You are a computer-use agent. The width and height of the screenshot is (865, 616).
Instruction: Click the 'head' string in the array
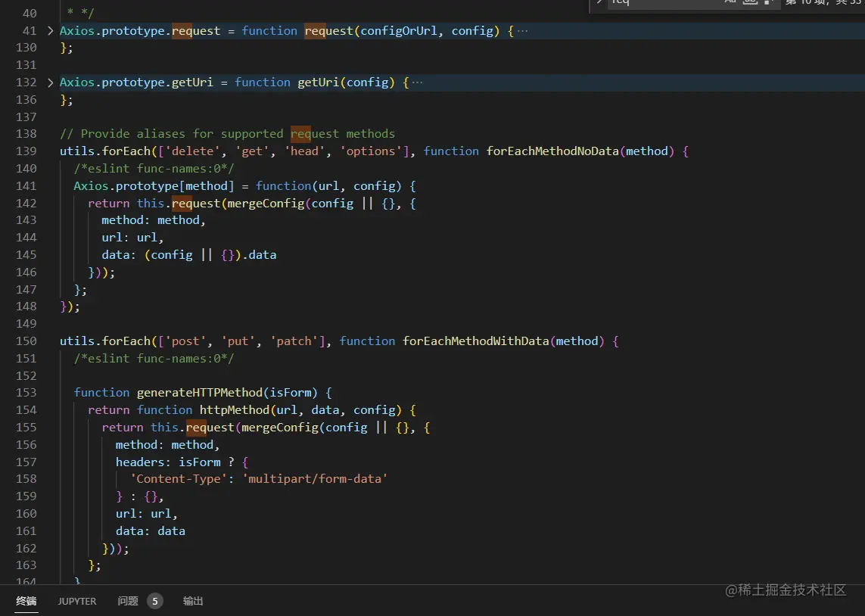[x=304, y=151]
